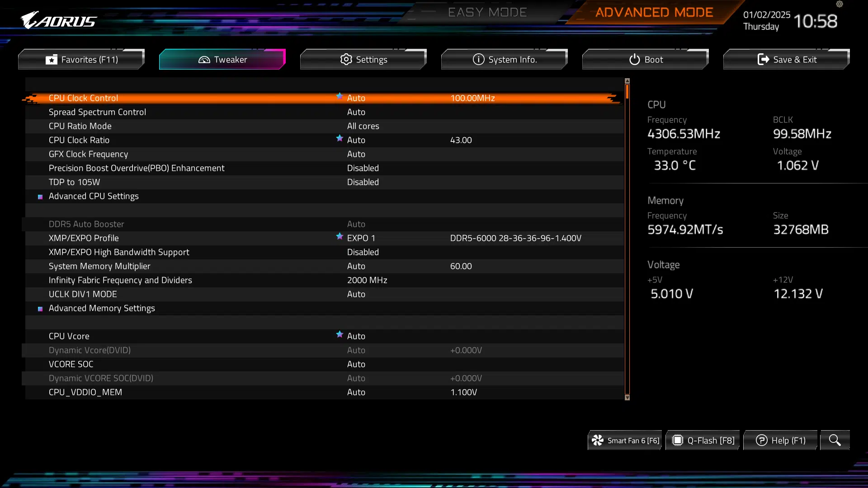Image resolution: width=868 pixels, height=488 pixels.
Task: Click the info icon on System Info tab
Action: click(x=478, y=59)
